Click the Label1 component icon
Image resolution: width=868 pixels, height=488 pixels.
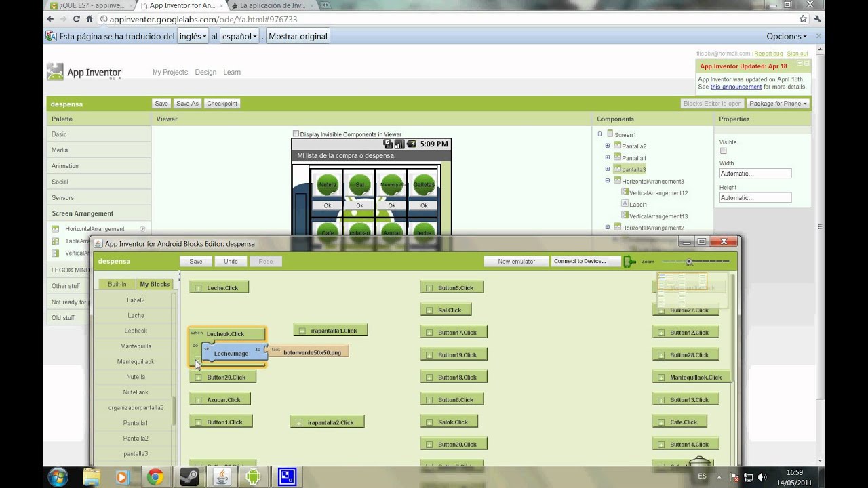625,204
